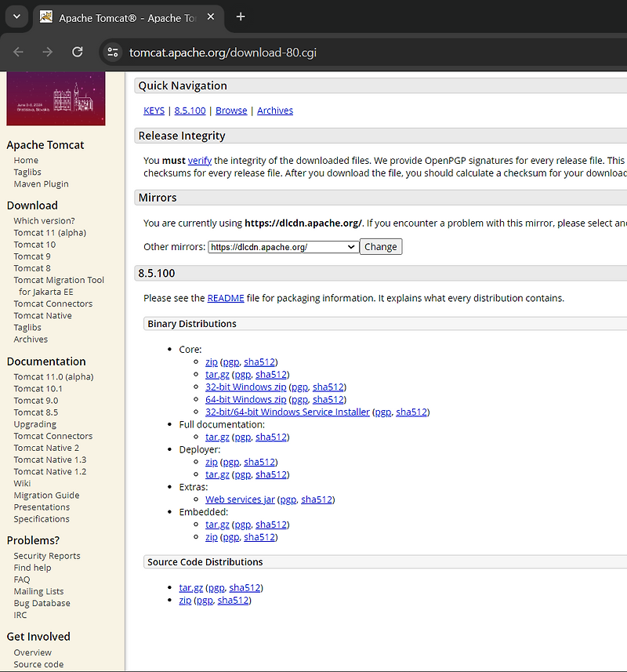Viewport: 627px width, 672px height.
Task: Download the Embedded zip
Action: click(x=211, y=537)
